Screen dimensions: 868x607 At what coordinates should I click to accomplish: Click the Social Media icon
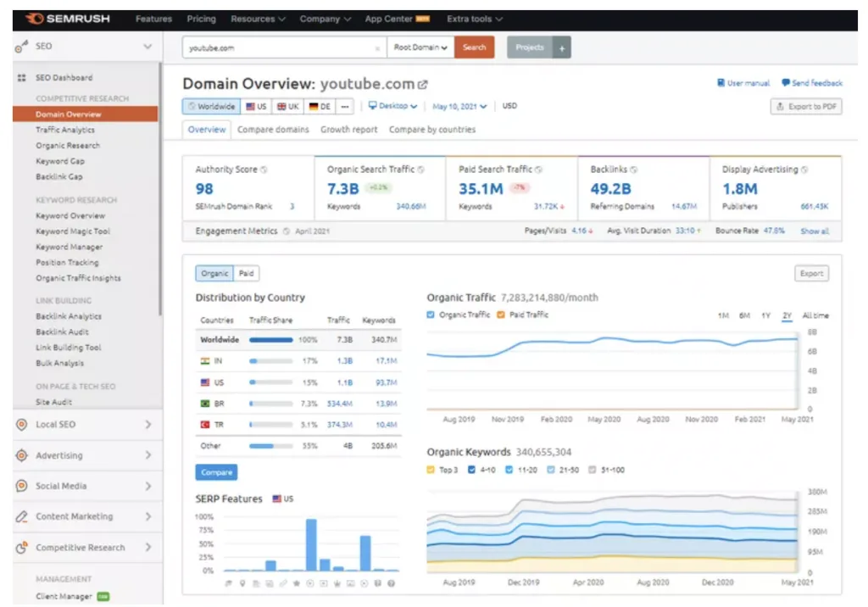click(21, 486)
